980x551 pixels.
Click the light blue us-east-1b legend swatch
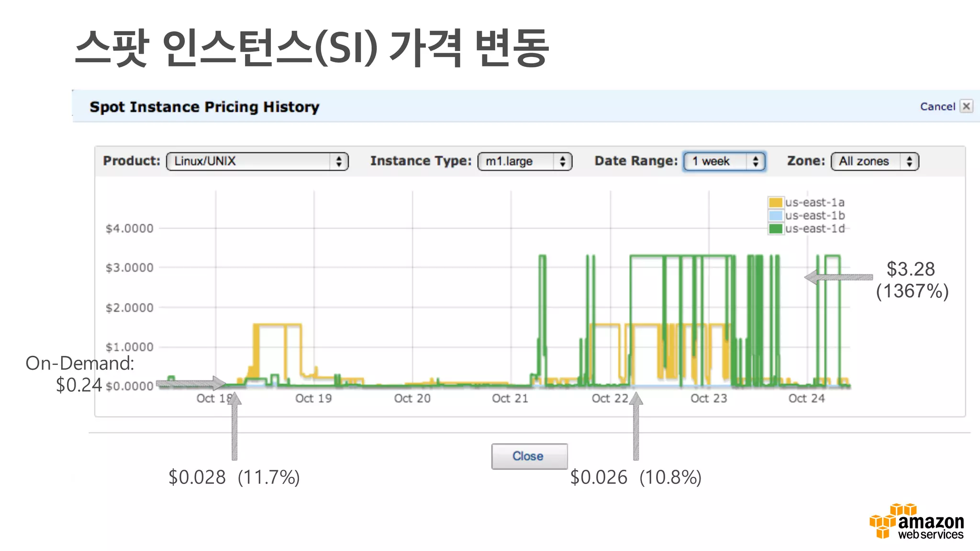coord(776,215)
